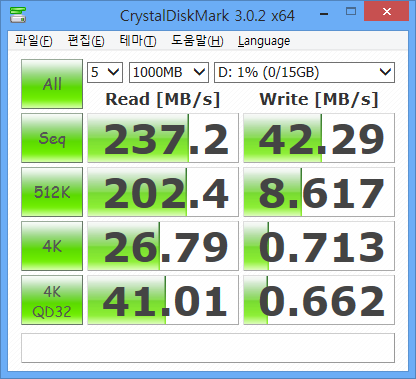Viewport: 416px width, 379px height.
Task: Select the 4K read result 26.79
Action: pyautogui.click(x=163, y=246)
